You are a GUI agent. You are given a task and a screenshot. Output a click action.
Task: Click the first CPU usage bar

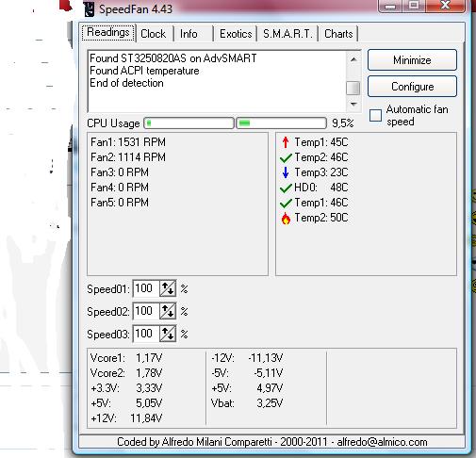[189, 123]
